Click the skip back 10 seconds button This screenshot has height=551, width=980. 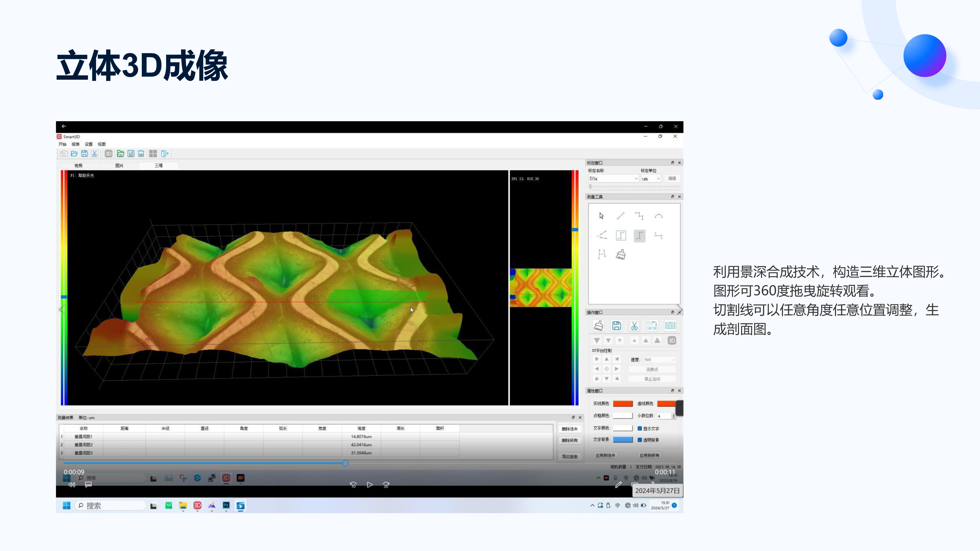(353, 485)
